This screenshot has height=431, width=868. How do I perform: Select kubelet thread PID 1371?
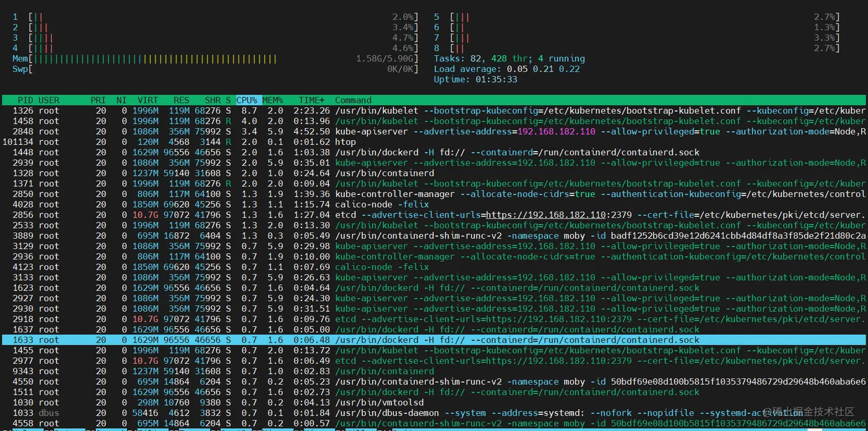(x=434, y=183)
